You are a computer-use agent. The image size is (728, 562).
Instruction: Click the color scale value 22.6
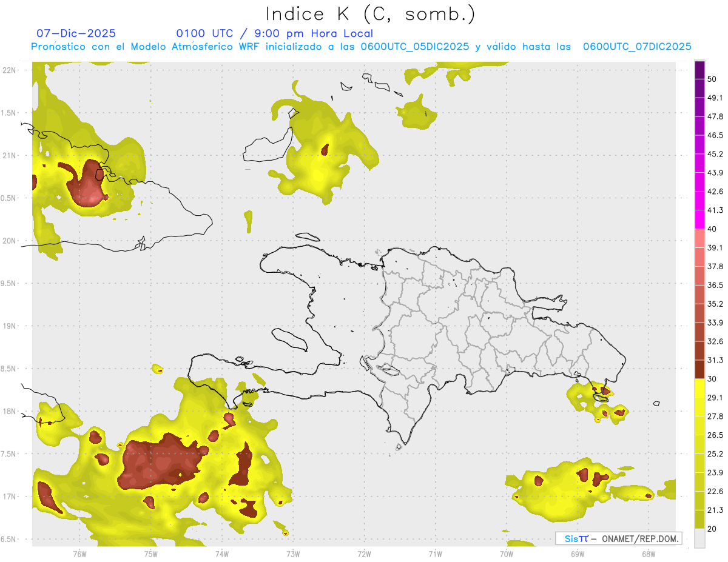(715, 492)
